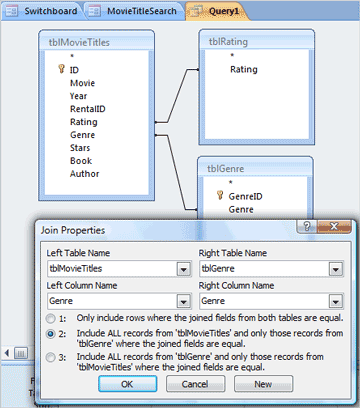
Task: Select the Rating field in tblRating
Action: (244, 69)
